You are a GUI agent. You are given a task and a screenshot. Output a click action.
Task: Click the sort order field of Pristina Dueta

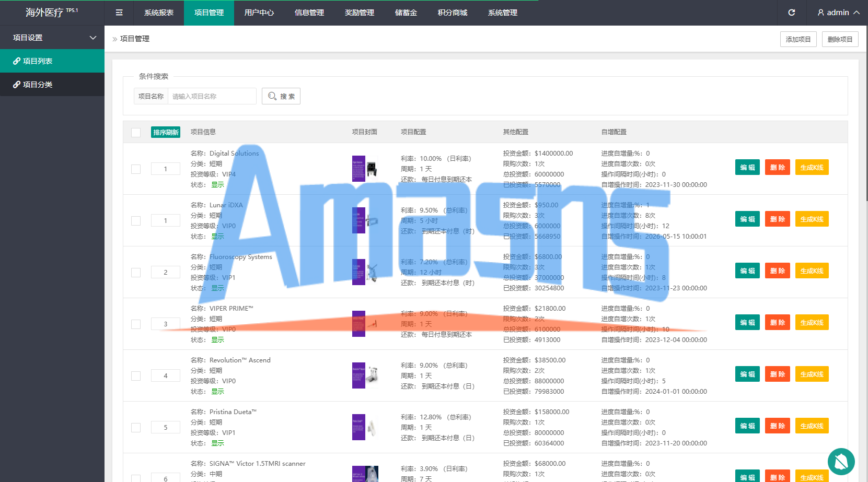(x=166, y=427)
